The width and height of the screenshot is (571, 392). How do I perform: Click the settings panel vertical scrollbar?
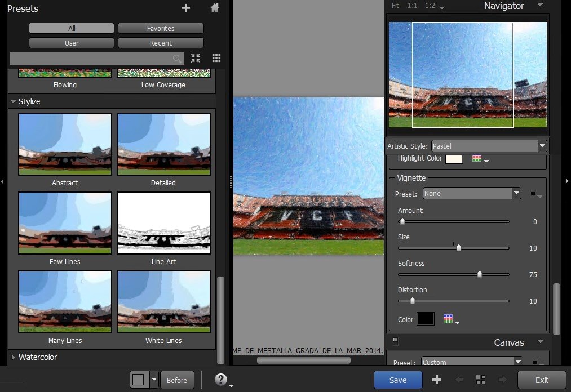point(556,309)
